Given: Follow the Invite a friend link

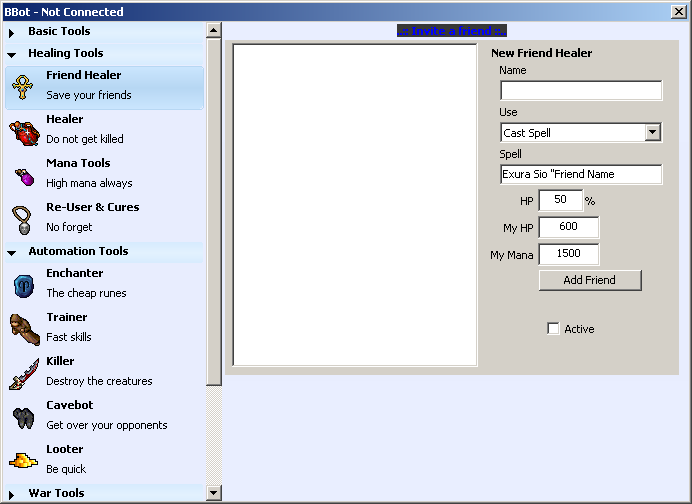Looking at the screenshot, I should 452,31.
